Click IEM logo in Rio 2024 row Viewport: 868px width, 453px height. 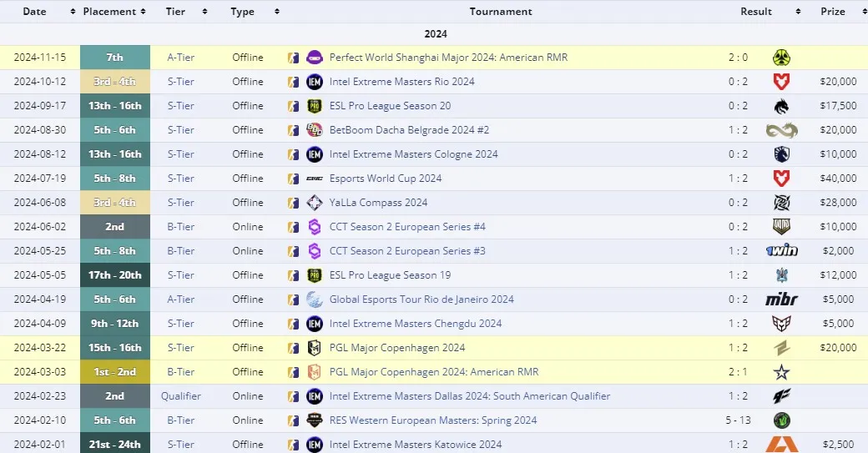coord(315,82)
